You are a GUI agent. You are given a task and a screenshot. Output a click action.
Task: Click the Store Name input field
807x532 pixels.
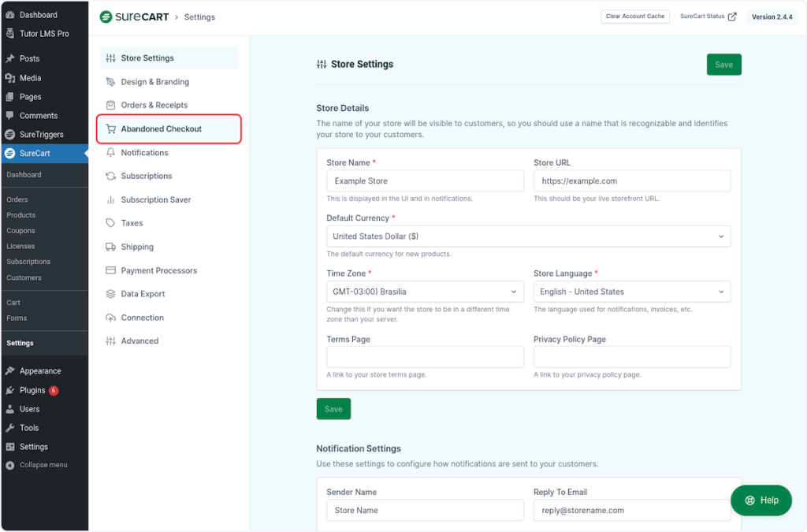coord(425,181)
